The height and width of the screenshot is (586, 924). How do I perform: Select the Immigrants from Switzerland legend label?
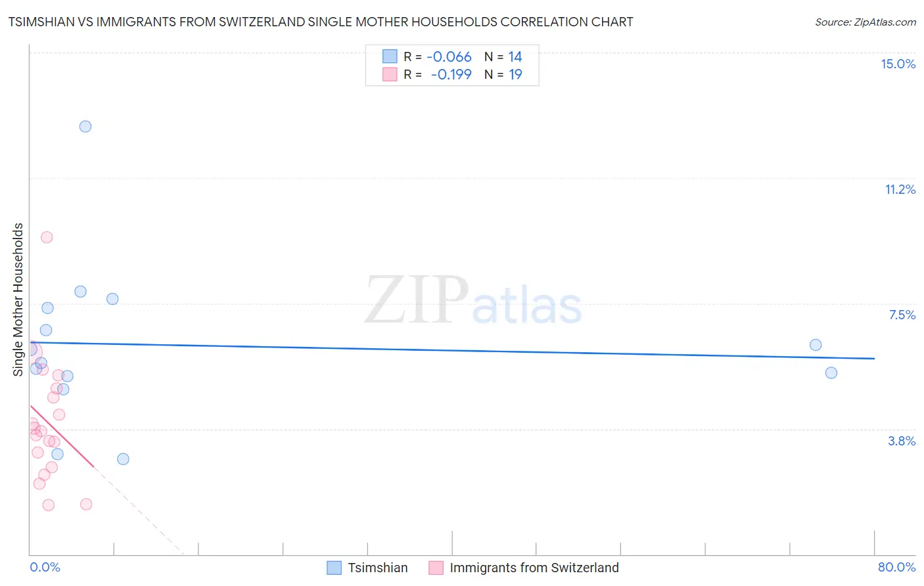(534, 568)
